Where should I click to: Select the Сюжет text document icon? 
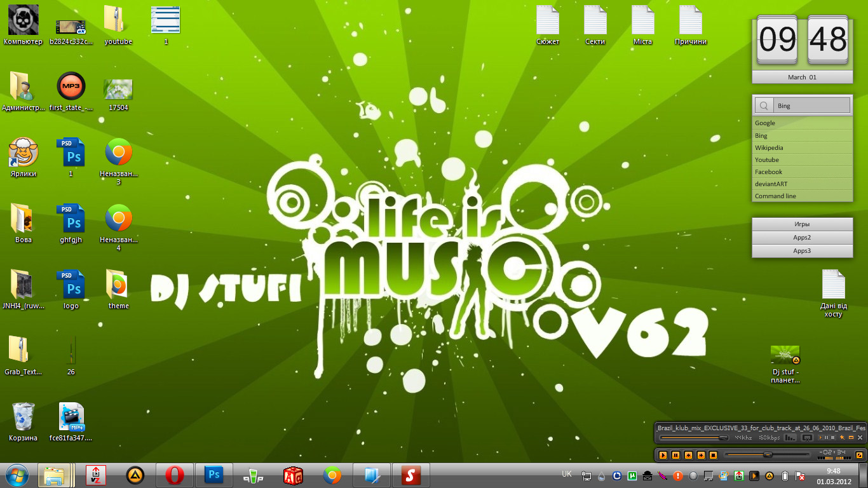tap(548, 21)
